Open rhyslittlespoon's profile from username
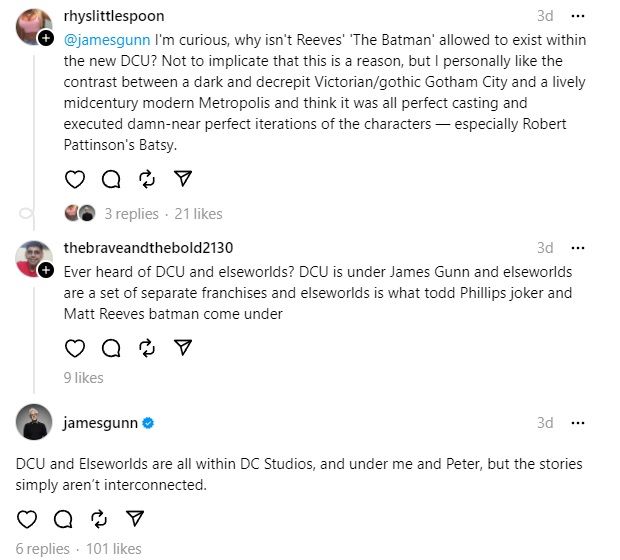The image size is (620, 560). pyautogui.click(x=113, y=16)
